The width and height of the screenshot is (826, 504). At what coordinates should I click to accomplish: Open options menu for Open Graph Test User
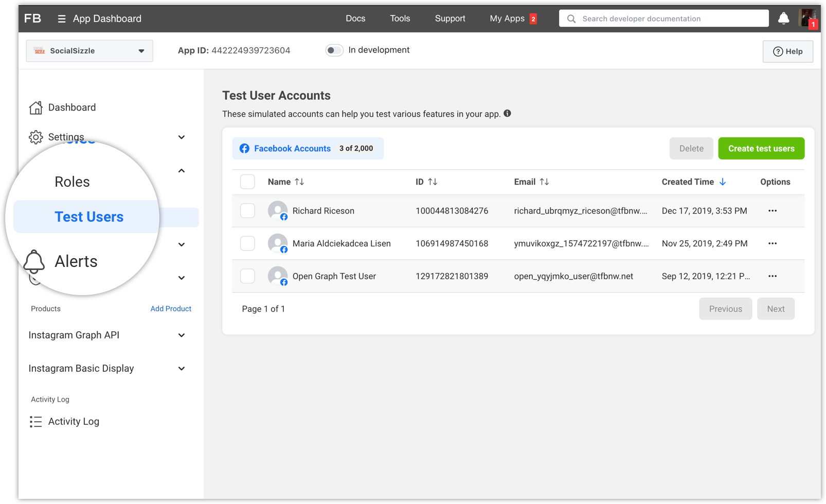[x=773, y=276]
